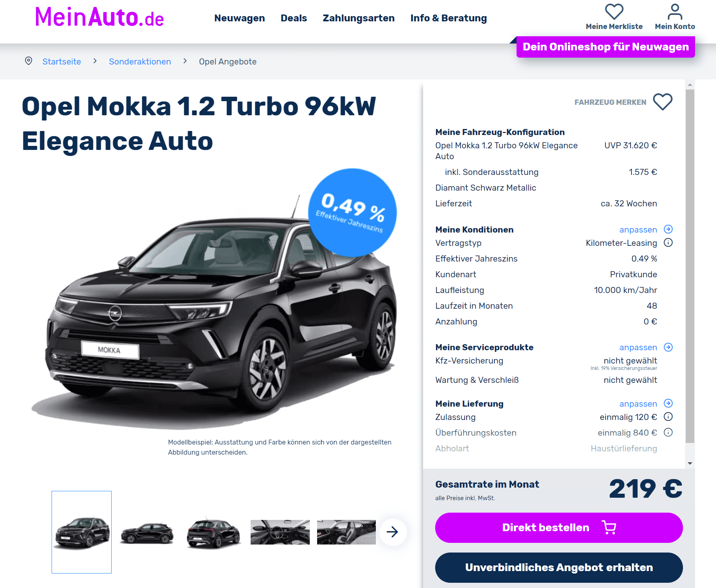Viewport: 716px width, 588px height.
Task: Open Mein Konto user icon
Action: tap(675, 12)
